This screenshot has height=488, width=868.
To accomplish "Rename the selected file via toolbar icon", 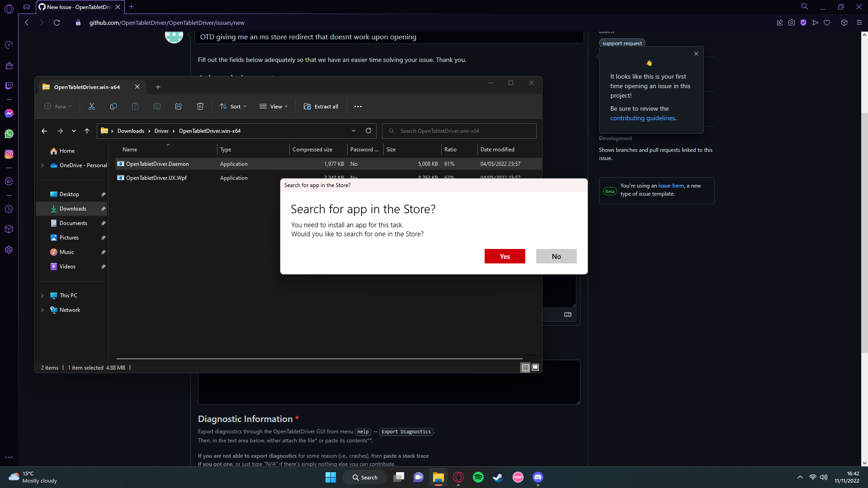I will coord(157,106).
